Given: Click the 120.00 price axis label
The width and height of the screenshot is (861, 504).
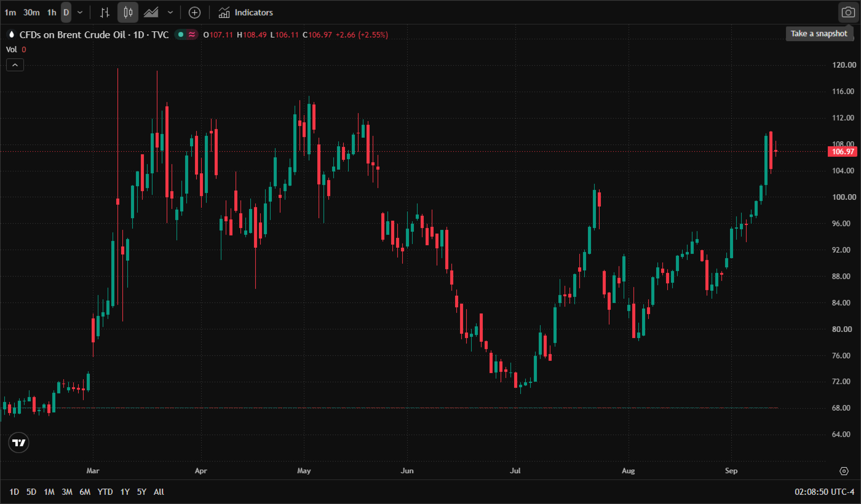Looking at the screenshot, I should (844, 65).
